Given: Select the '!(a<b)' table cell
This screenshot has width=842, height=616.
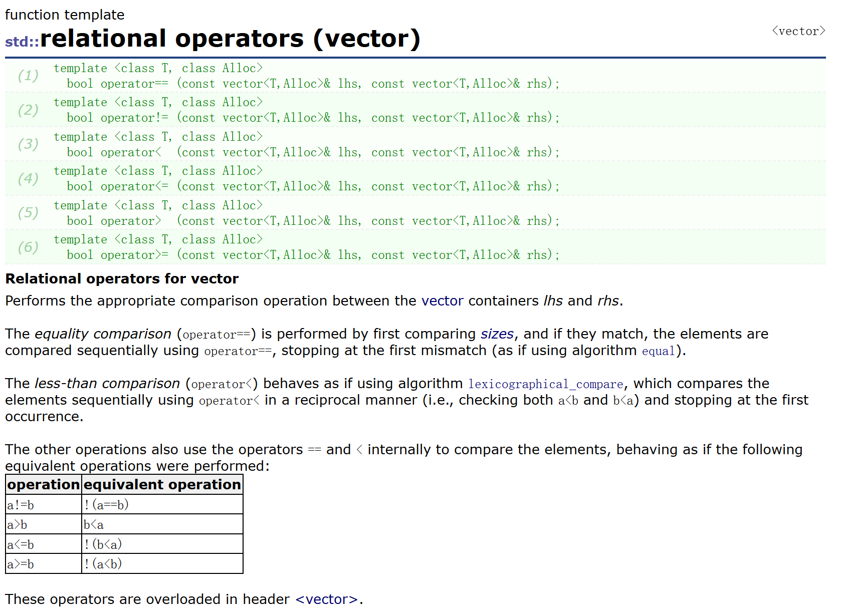Looking at the screenshot, I should pos(162,564).
